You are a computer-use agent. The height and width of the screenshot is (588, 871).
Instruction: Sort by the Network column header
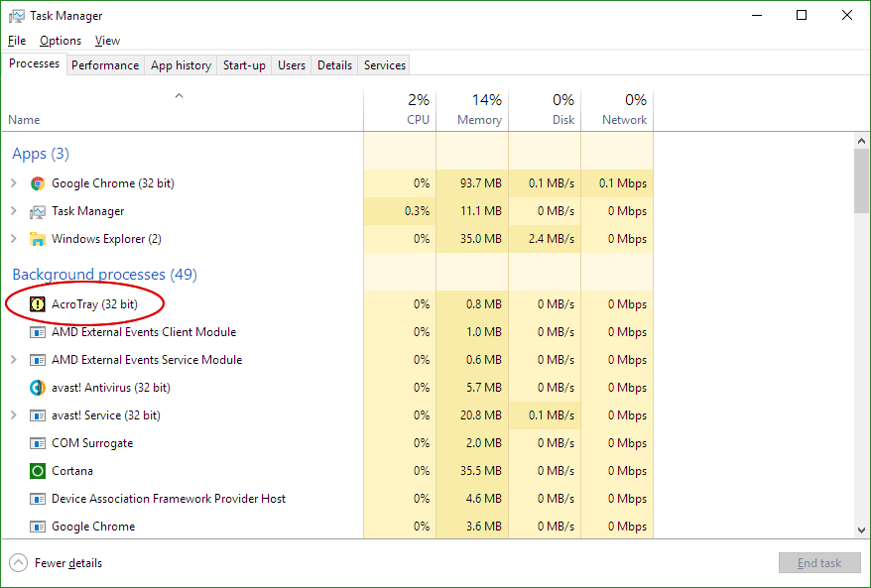pyautogui.click(x=617, y=110)
